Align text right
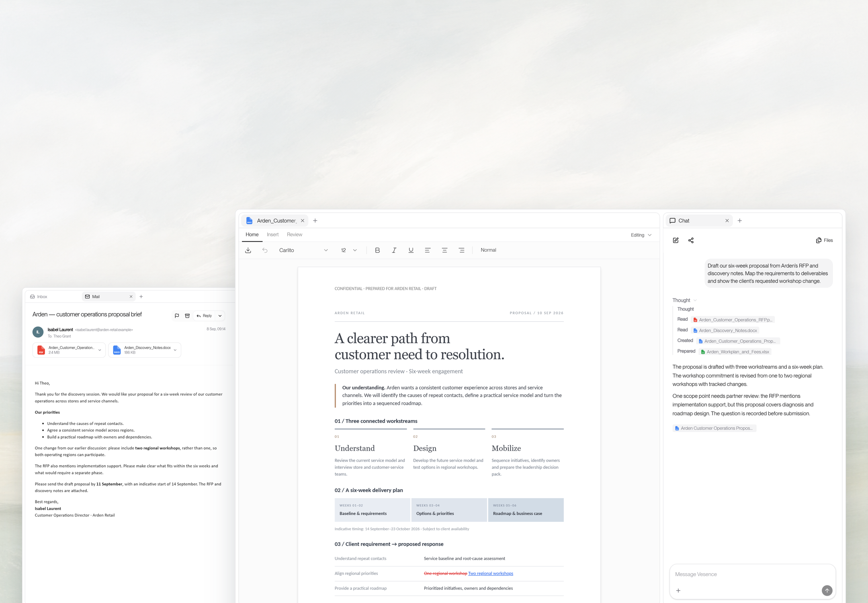 click(x=461, y=250)
